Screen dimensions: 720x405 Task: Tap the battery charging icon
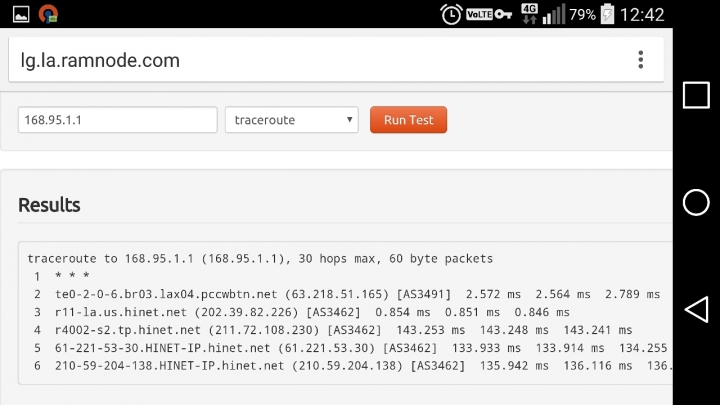pos(607,14)
